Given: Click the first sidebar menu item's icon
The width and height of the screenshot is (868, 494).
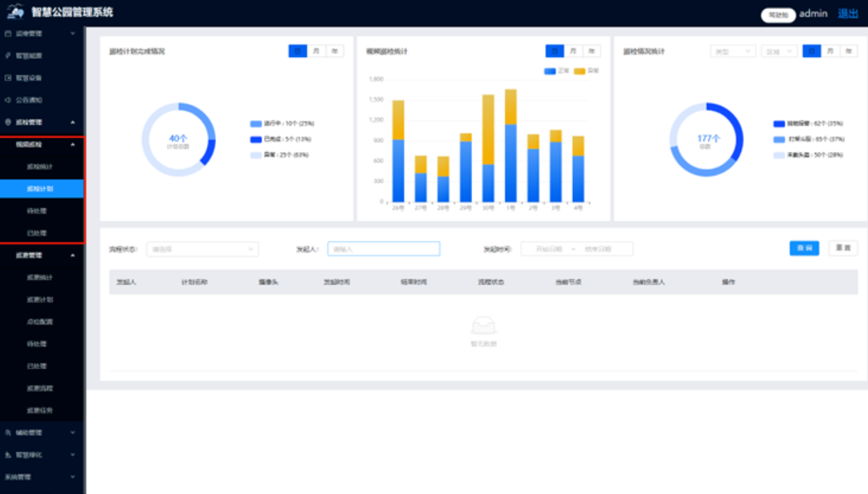Looking at the screenshot, I should [8, 33].
